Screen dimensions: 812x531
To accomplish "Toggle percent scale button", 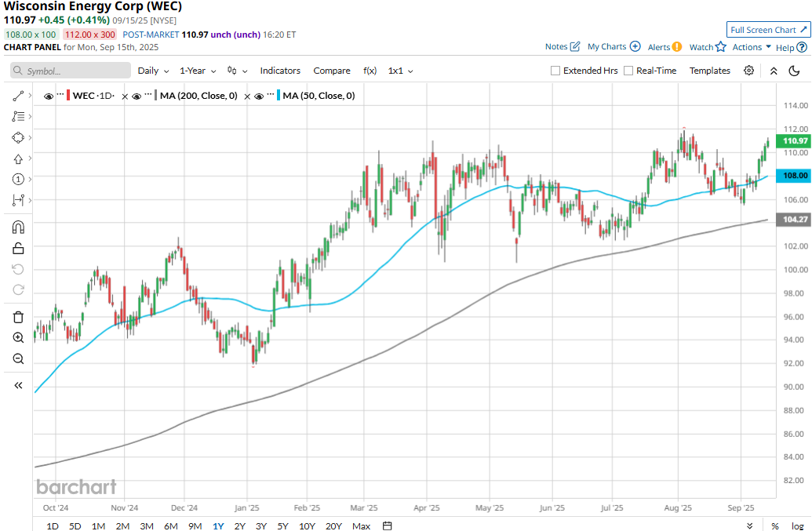I will coord(775,526).
